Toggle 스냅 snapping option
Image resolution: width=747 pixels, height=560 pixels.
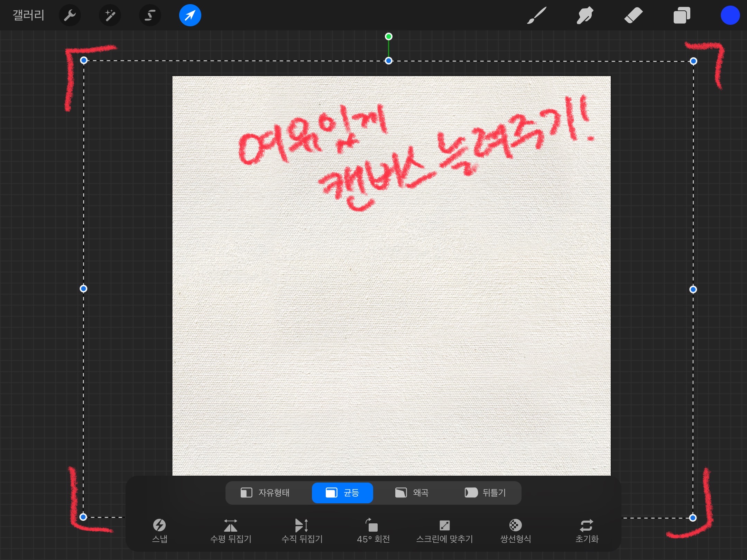pyautogui.click(x=159, y=531)
